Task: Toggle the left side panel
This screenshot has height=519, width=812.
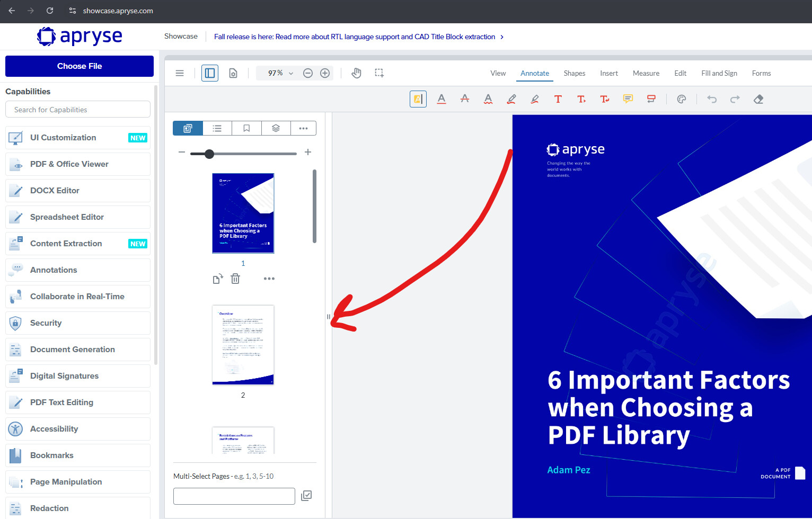Action: pos(210,73)
